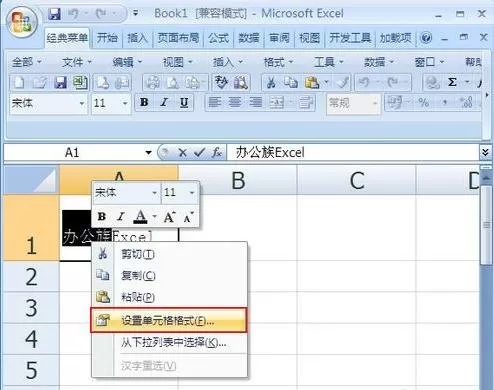494x390 pixels.
Task: Expand the classic 视图 menu
Action: coord(178,62)
